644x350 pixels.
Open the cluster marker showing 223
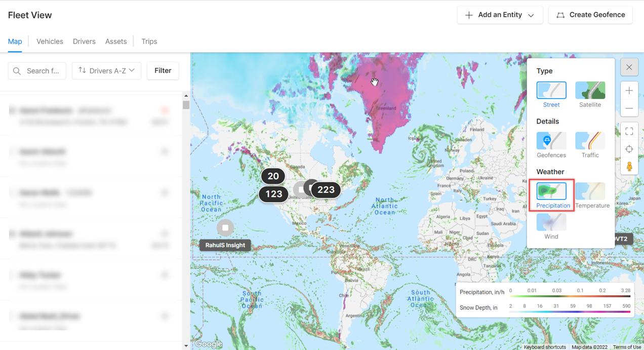[326, 190]
